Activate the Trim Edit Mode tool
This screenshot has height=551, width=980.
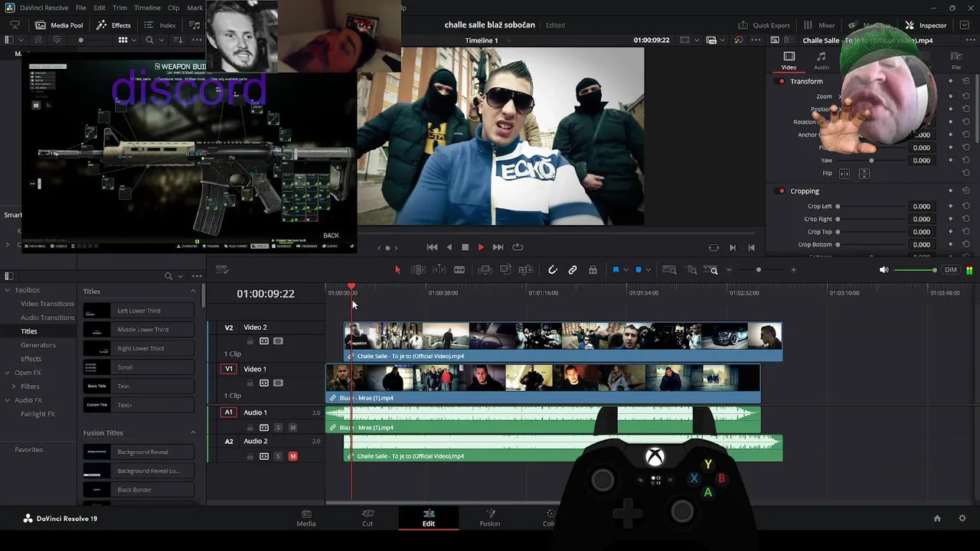(x=419, y=270)
